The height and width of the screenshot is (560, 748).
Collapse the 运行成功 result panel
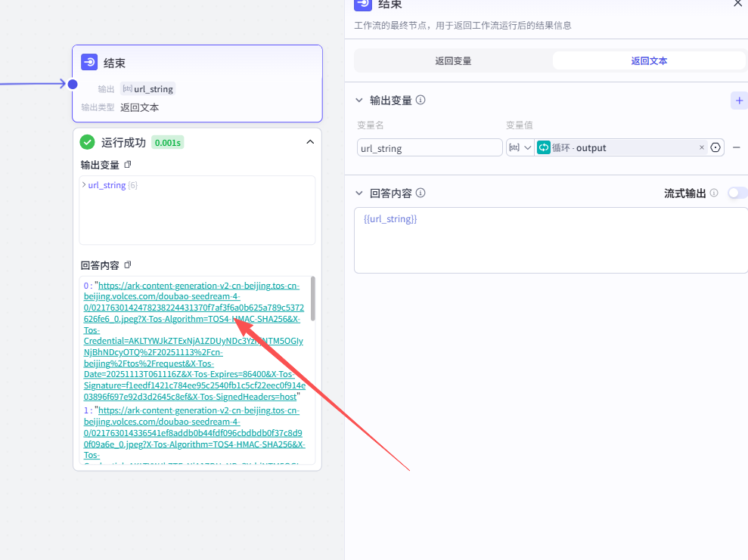click(x=309, y=142)
